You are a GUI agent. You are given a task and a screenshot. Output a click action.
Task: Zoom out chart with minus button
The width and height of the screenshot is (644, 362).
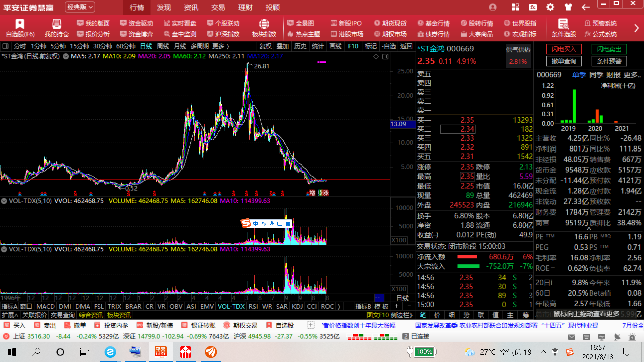tap(409, 306)
